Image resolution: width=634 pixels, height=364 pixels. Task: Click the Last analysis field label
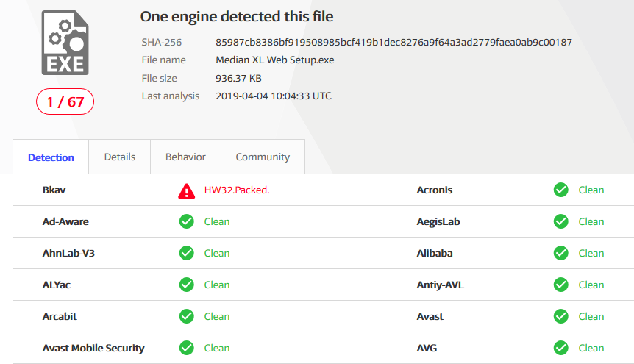[171, 96]
